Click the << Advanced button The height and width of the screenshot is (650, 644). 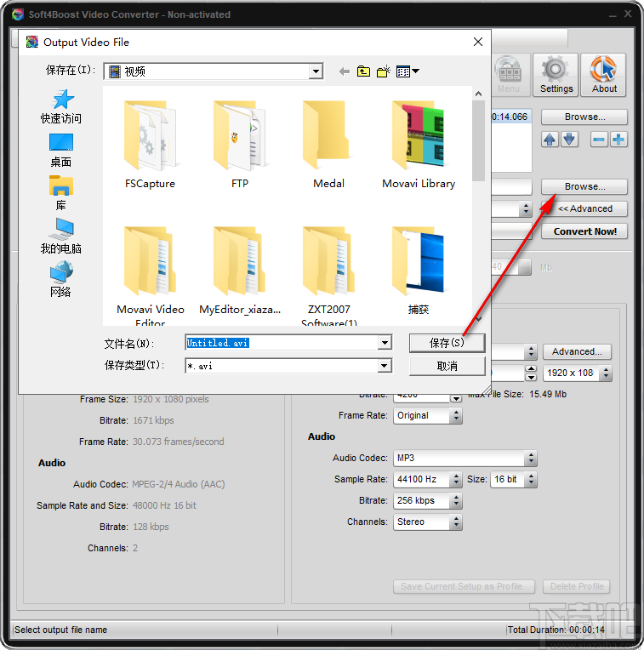coord(584,208)
